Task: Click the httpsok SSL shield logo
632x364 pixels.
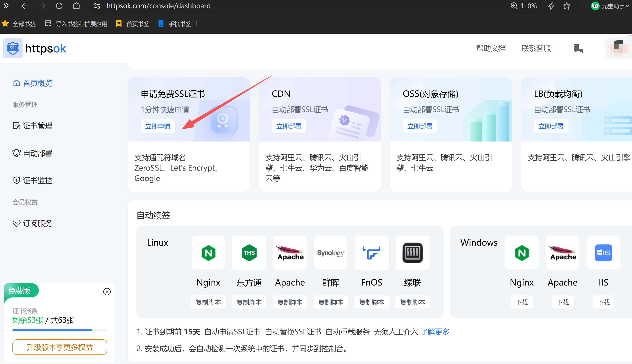Action: pyautogui.click(x=13, y=48)
